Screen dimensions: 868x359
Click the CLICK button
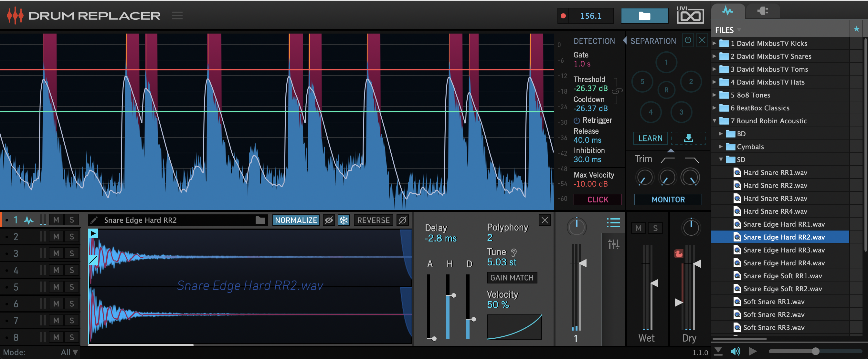pyautogui.click(x=598, y=200)
